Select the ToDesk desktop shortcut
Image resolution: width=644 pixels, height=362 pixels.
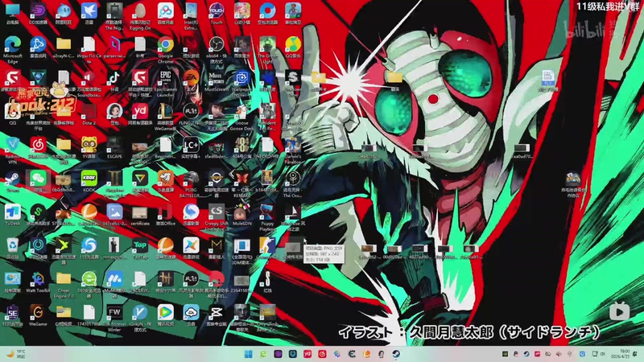pyautogui.click(x=13, y=212)
